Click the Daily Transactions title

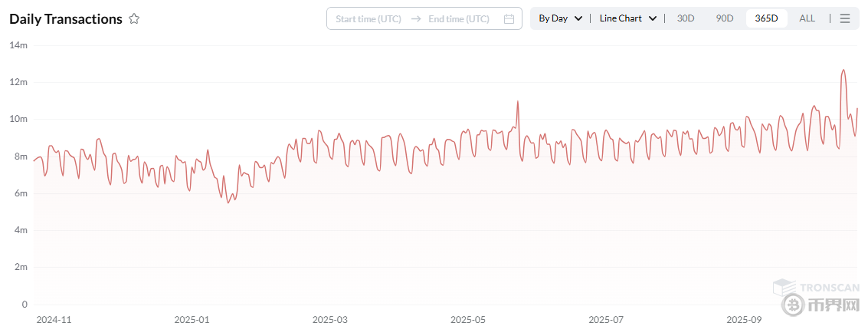[x=66, y=19]
